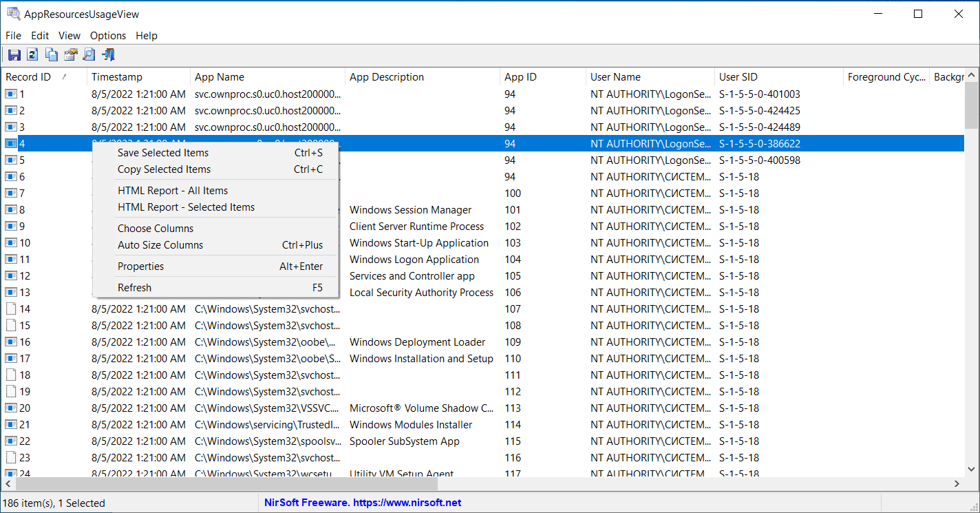Select HTML Report - Selected Items
Screen dimensions: 980x513
point(215,207)
